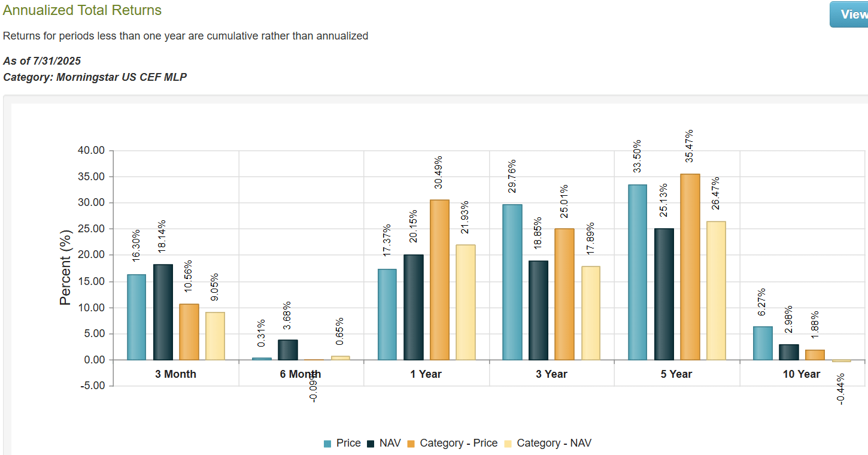Viewport: 868px width, 455px height.
Task: Hide Category - NAV series legend label
Action: pos(554,443)
